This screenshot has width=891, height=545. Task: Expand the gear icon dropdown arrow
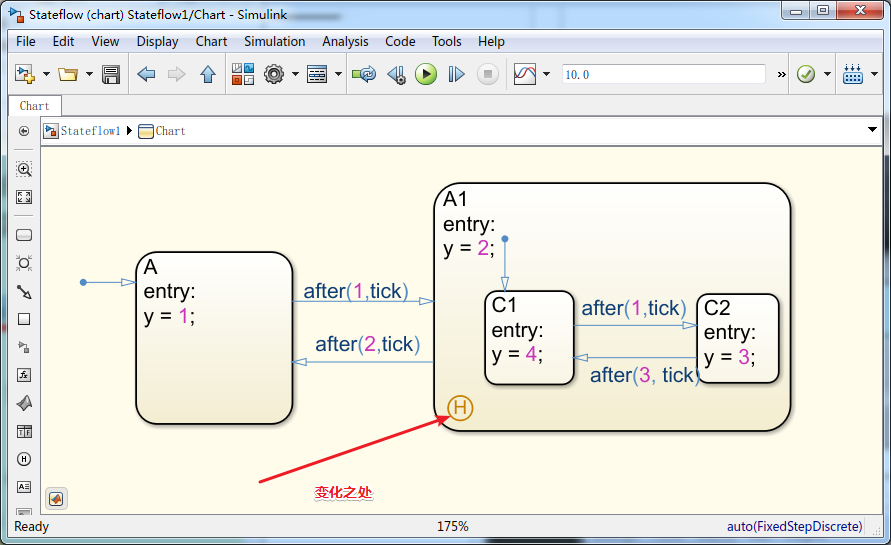point(295,74)
